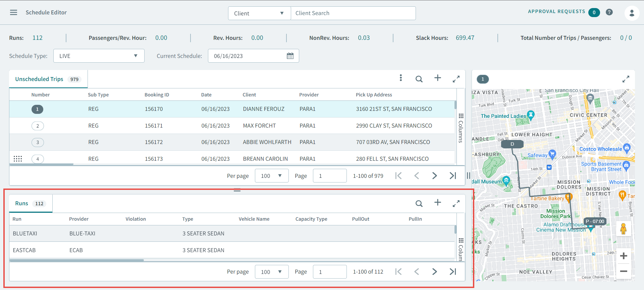
Task: Open the calendar date picker icon
Action: pos(290,56)
